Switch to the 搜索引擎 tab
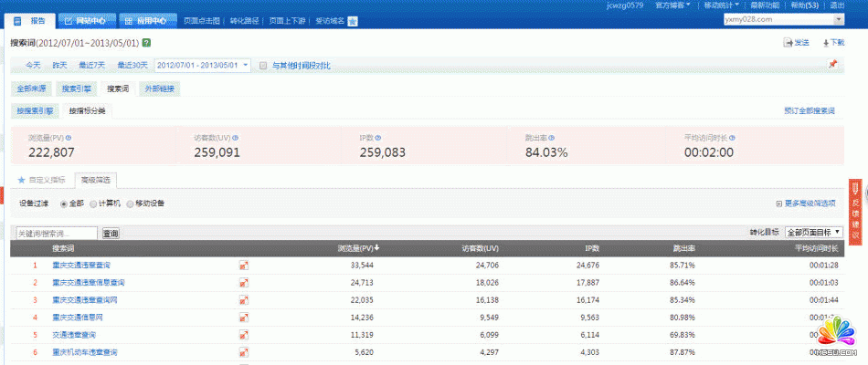 point(77,89)
